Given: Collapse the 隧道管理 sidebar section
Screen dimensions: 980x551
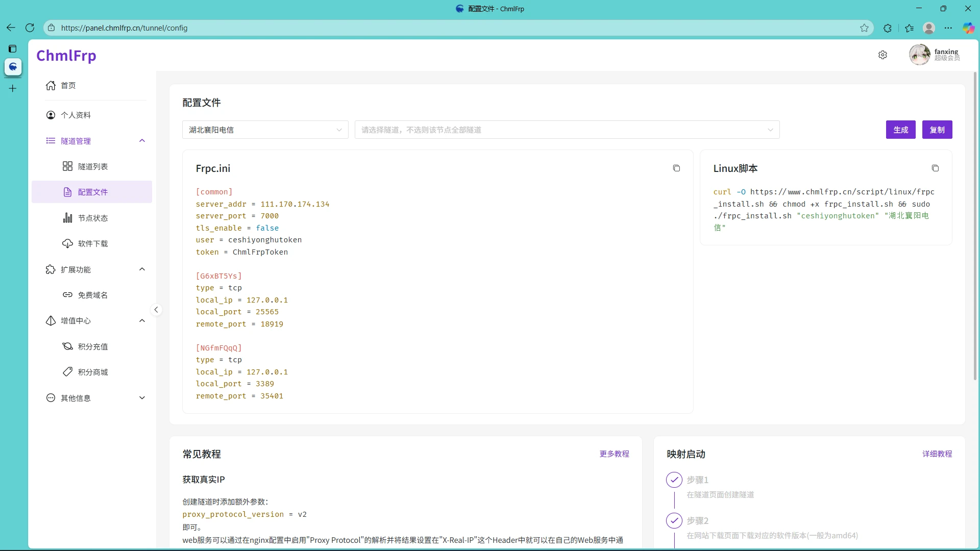Looking at the screenshot, I should tap(142, 141).
